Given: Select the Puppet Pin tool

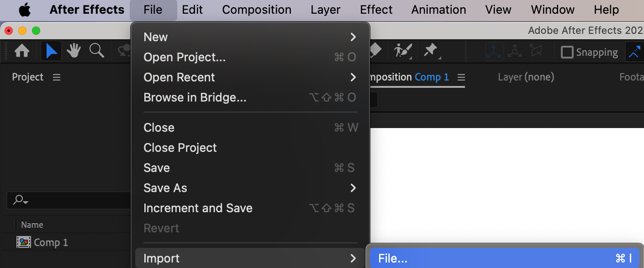Looking at the screenshot, I should pos(431,51).
